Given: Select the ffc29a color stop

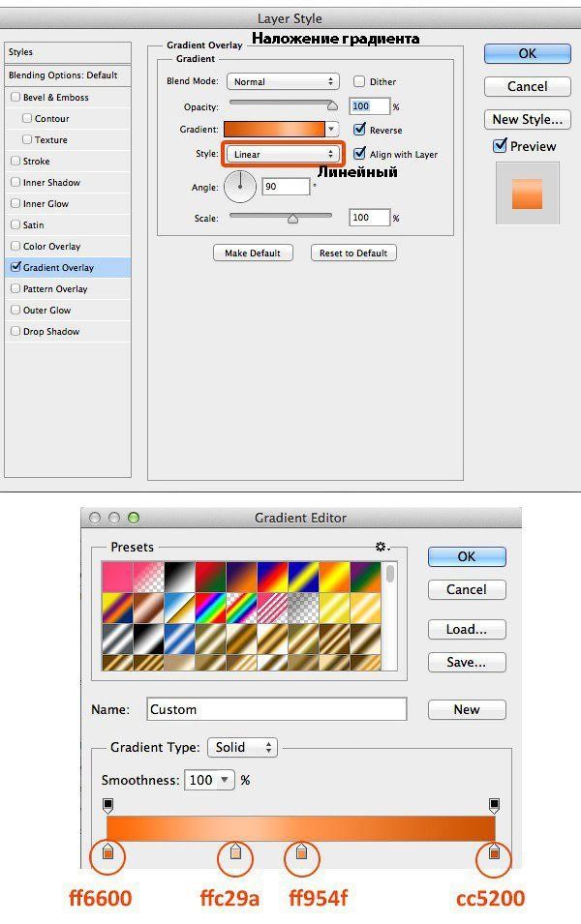Looking at the screenshot, I should pos(235,851).
